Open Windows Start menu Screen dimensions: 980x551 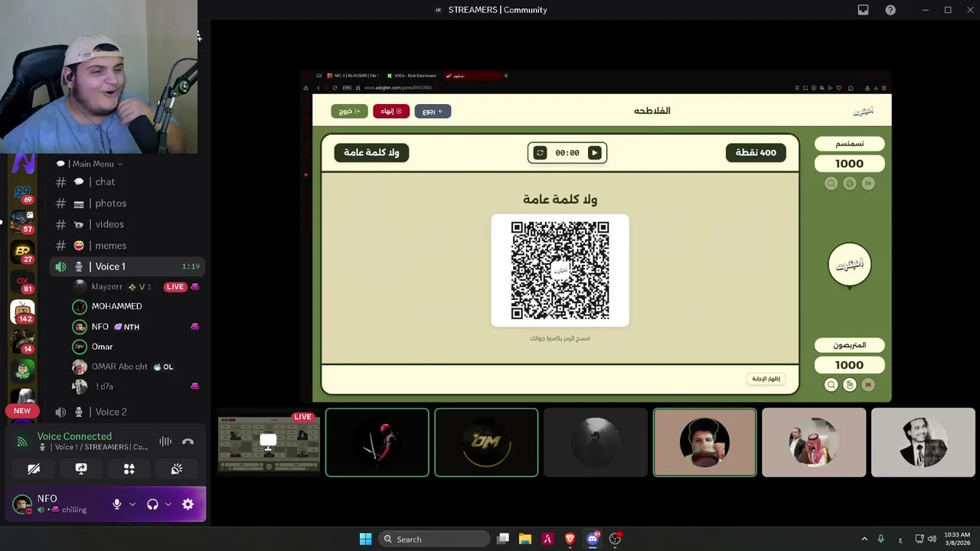coord(365,539)
